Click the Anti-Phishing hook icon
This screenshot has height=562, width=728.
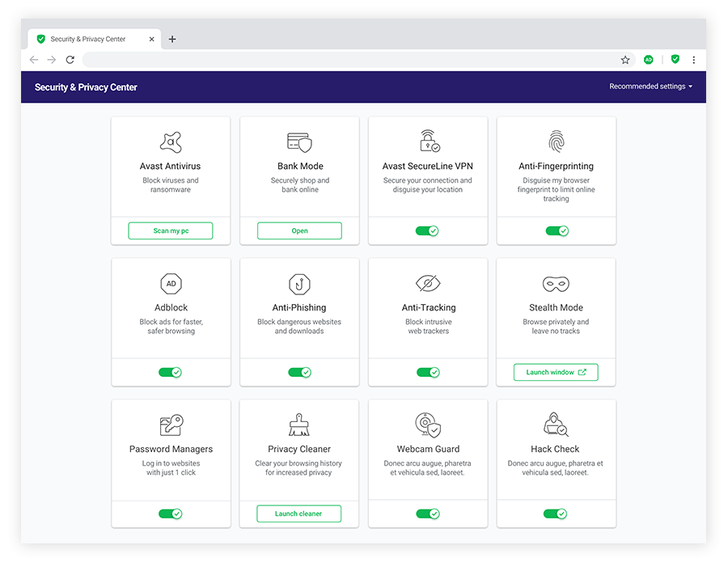click(x=299, y=284)
